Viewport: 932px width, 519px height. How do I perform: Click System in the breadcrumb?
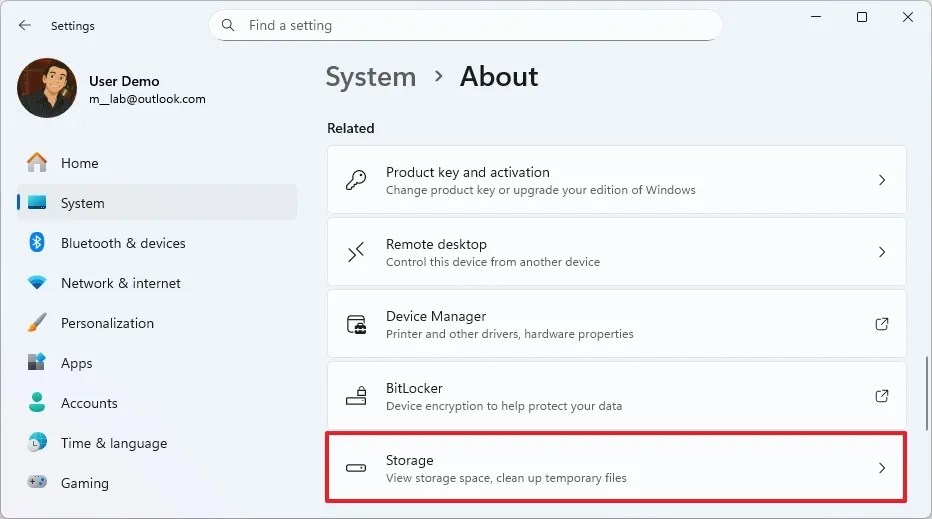coord(371,77)
